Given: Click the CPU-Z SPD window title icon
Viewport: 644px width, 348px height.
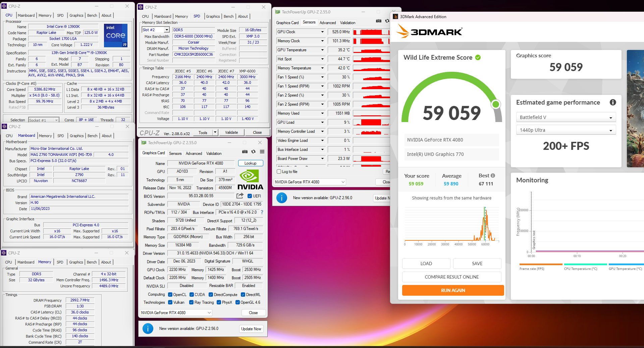Looking at the screenshot, I should 141,7.
